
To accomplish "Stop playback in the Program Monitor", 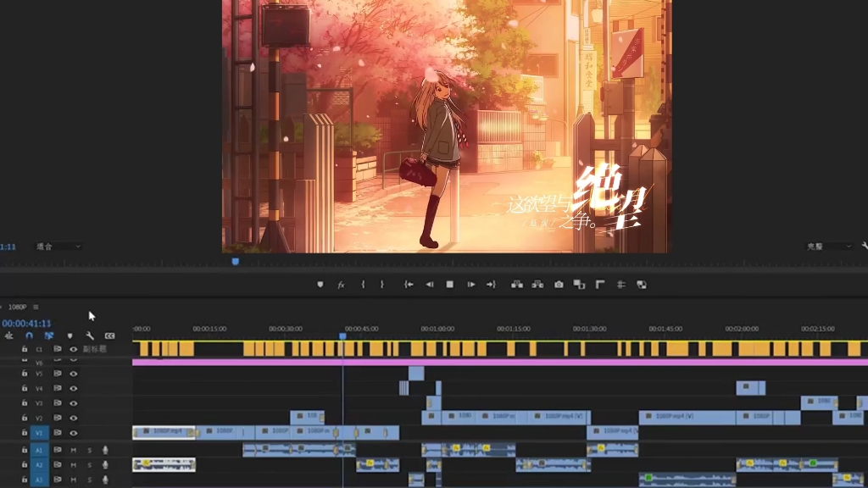I will [x=449, y=285].
